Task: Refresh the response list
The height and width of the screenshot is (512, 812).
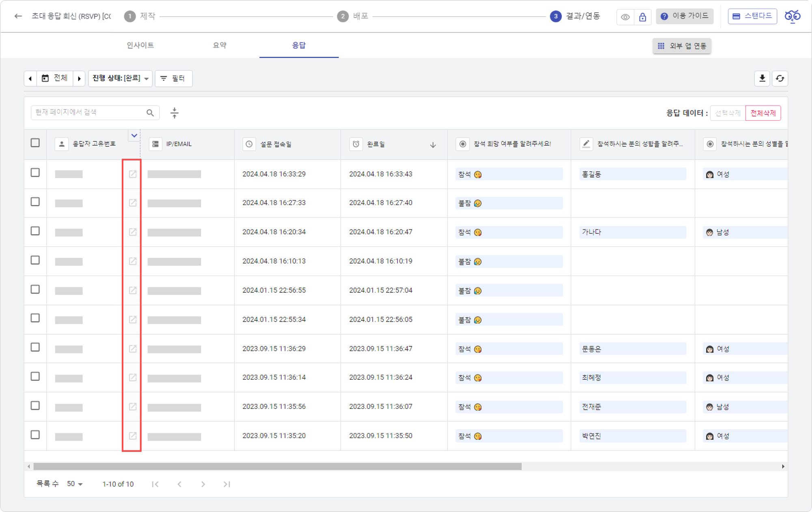Action: click(780, 78)
